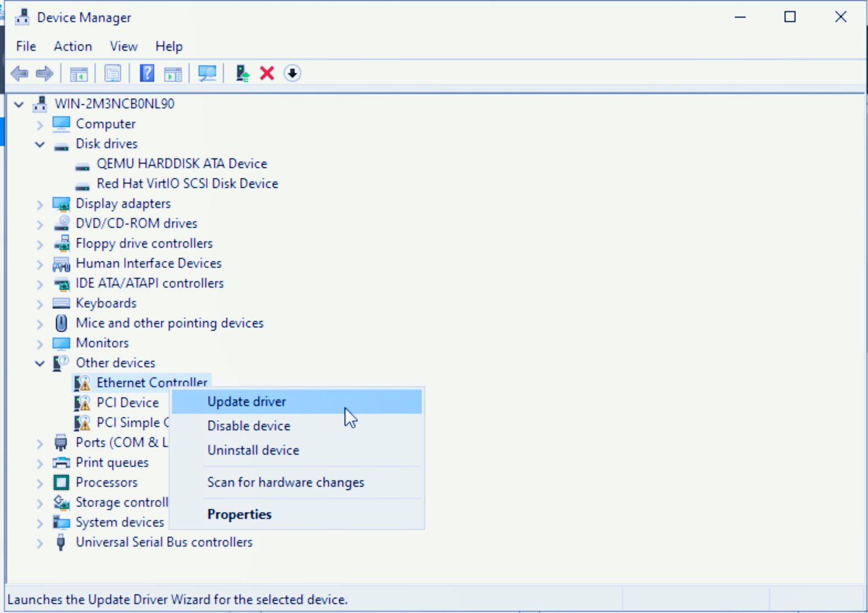
Task: Click the Properties sheet toolbar icon
Action: point(113,73)
